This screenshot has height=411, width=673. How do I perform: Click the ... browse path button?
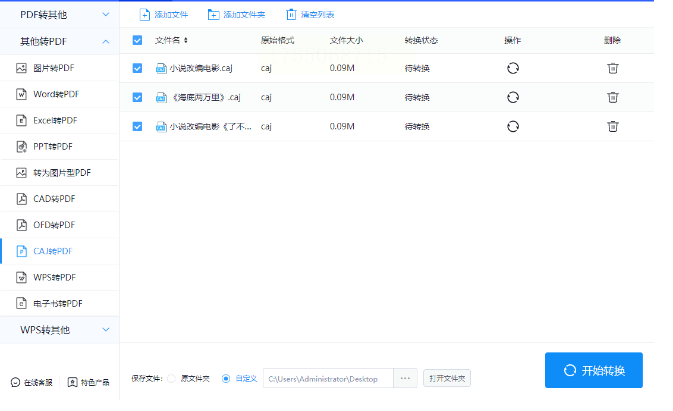pos(405,378)
